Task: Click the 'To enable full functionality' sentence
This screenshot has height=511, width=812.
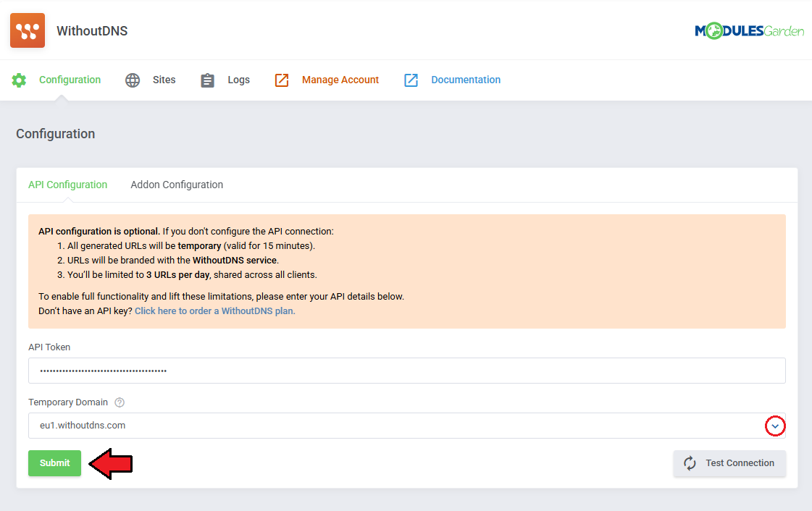Action: click(x=221, y=296)
